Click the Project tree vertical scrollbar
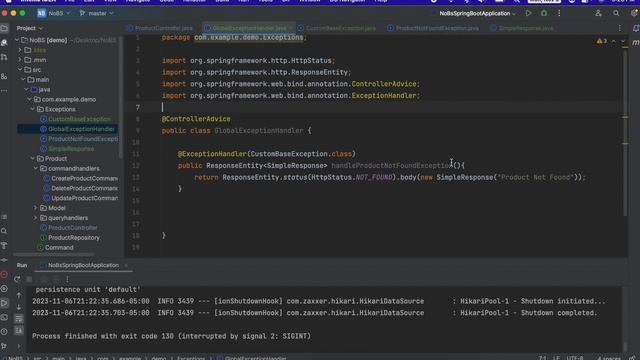This screenshot has height=360, width=640. coord(121,98)
